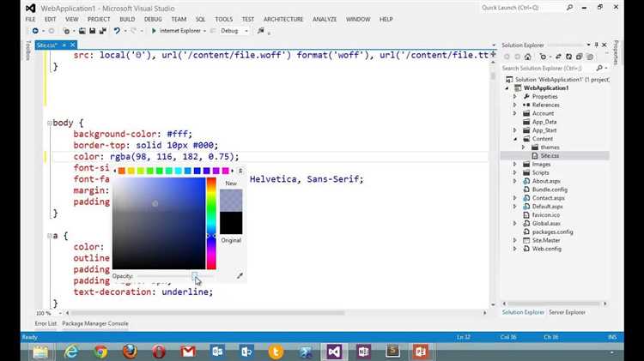Click the Undo arrow in toolbar
The height and width of the screenshot is (361, 644).
[117, 31]
